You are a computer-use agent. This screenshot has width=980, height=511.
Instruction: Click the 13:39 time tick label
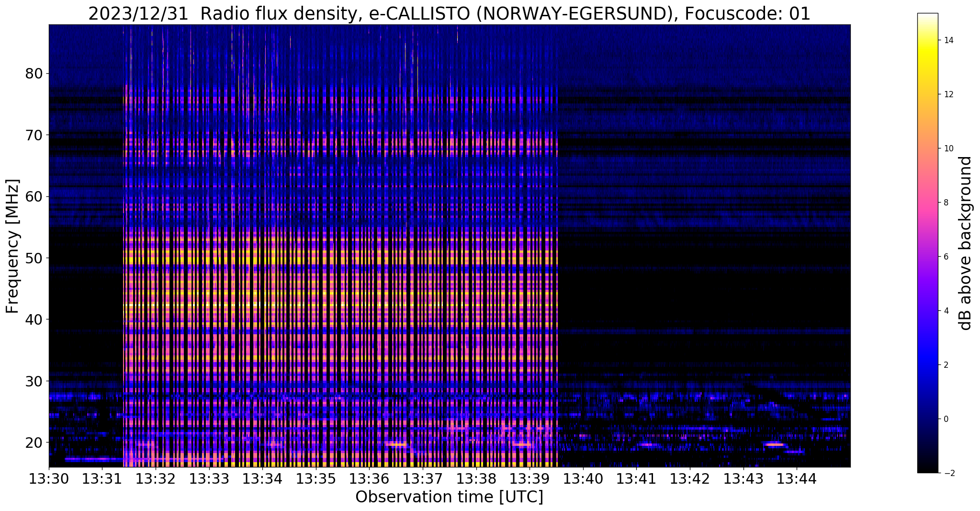[x=529, y=479]
